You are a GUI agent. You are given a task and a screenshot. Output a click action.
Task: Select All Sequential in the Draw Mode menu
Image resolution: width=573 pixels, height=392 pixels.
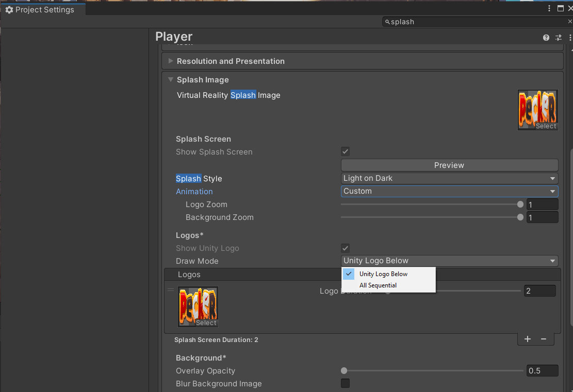click(378, 285)
